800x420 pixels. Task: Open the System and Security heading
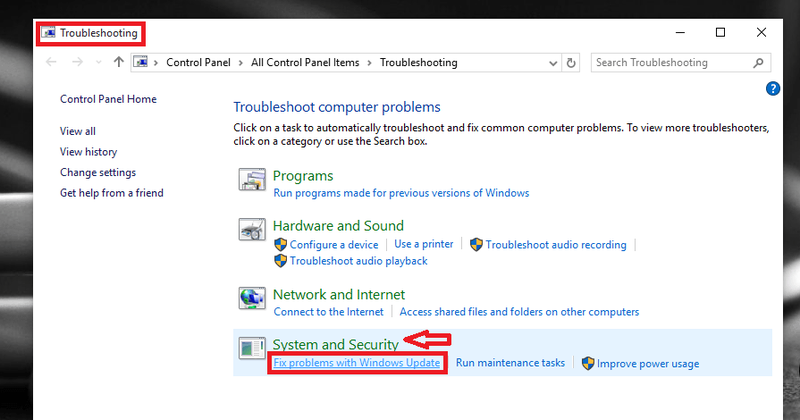[335, 344]
